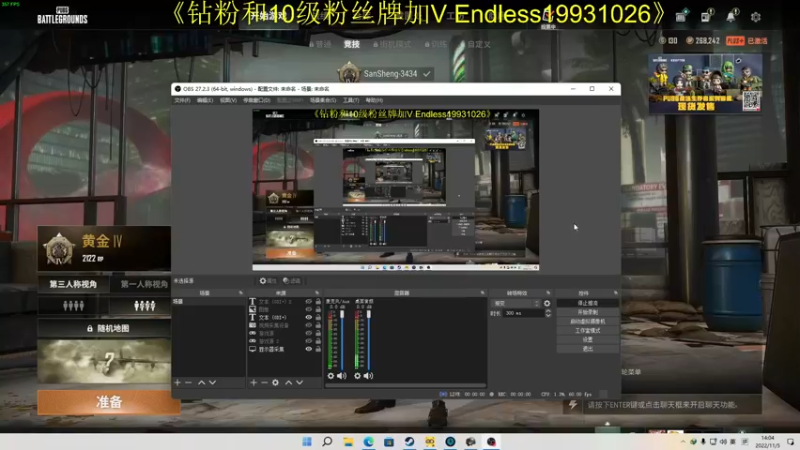Toggle visibility of 视频采集设备 source
Screen dimensions: 800x450
tap(309, 325)
